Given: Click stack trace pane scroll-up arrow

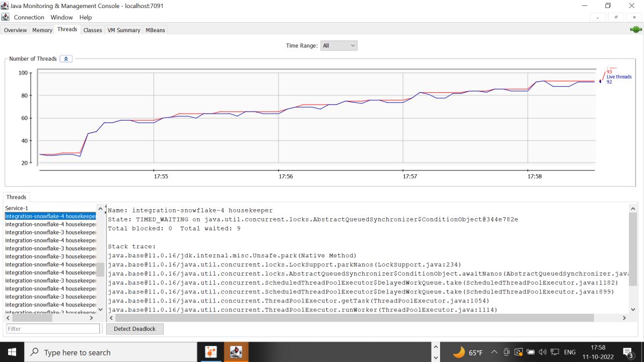Looking at the screenshot, I should pyautogui.click(x=633, y=208).
